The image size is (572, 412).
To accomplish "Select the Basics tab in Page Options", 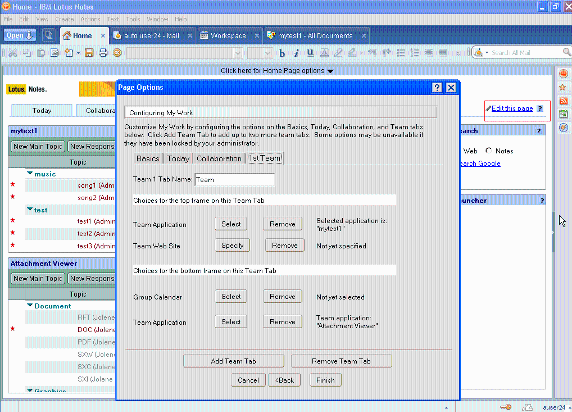I will coord(147,158).
